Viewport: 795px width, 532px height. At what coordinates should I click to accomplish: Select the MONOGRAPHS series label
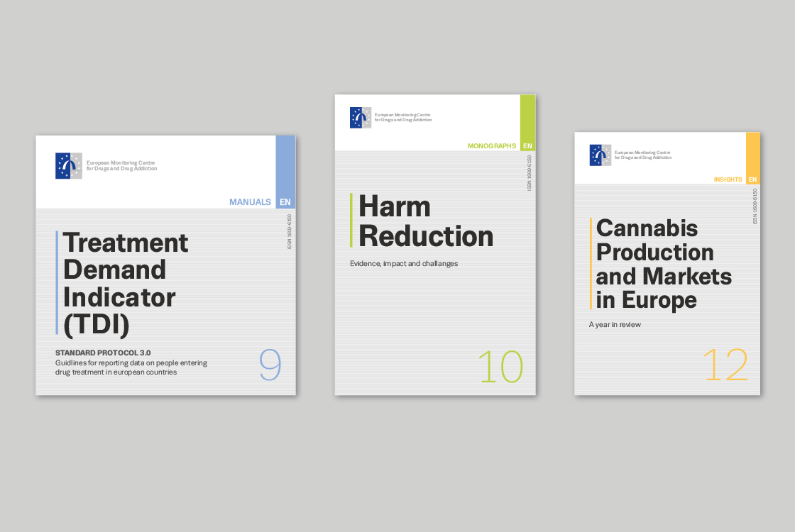click(492, 146)
